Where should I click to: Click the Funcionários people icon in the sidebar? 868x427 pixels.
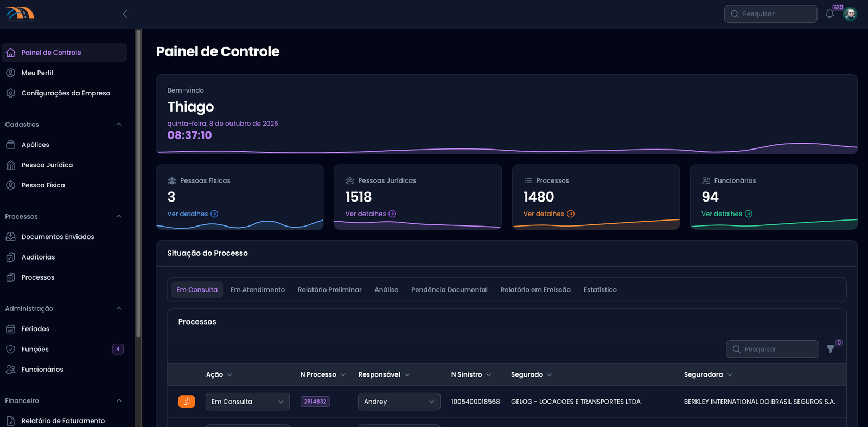pyautogui.click(x=10, y=370)
